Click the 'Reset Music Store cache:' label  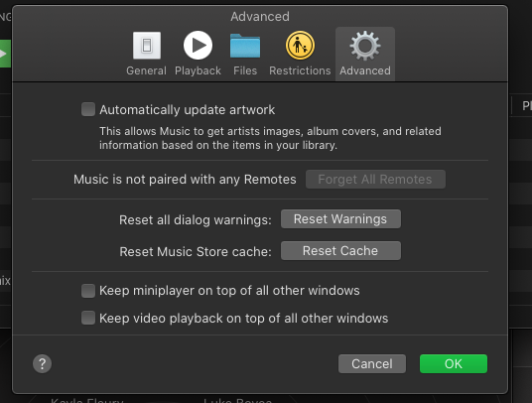point(196,252)
